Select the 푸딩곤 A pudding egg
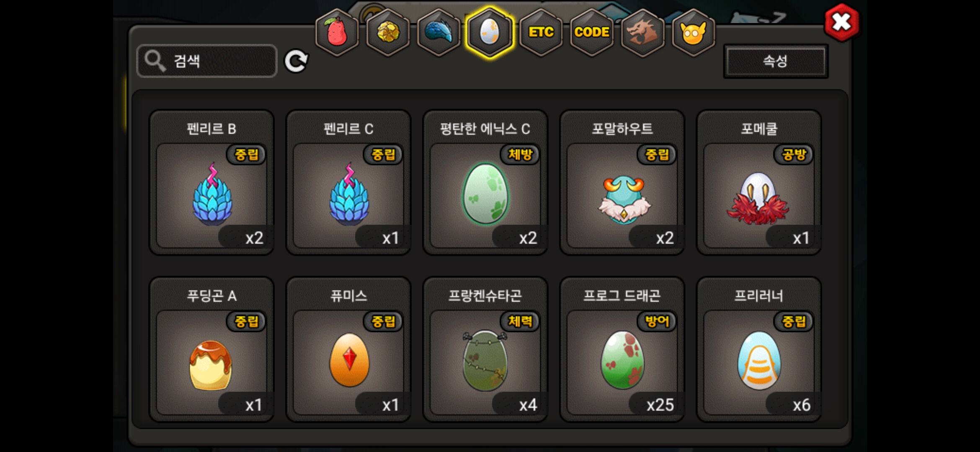The height and width of the screenshot is (452, 980). [x=211, y=349]
